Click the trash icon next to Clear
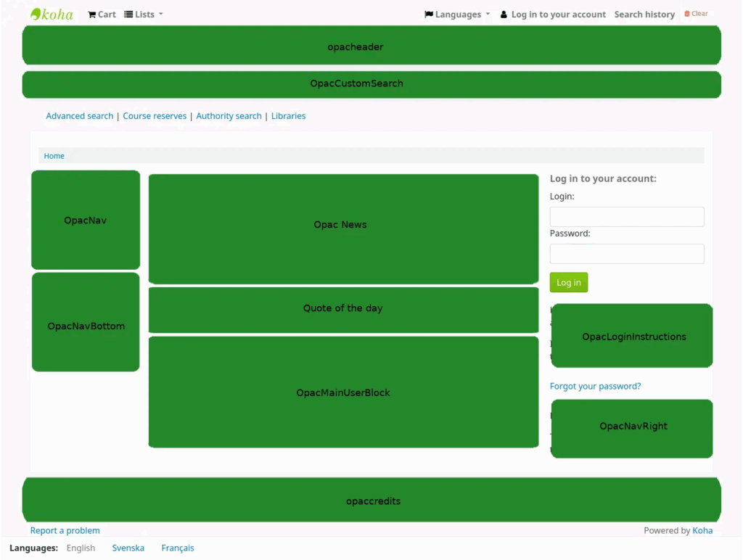This screenshot has width=743, height=560. [x=688, y=13]
